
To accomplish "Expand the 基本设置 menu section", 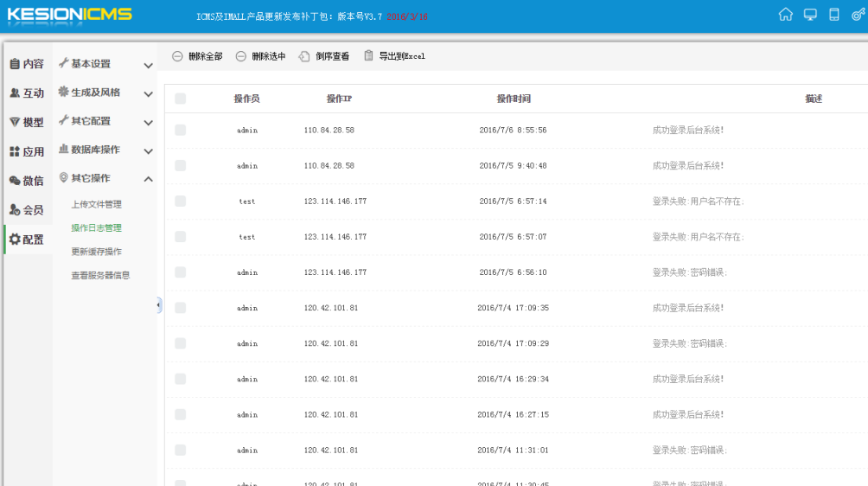I will coord(105,64).
